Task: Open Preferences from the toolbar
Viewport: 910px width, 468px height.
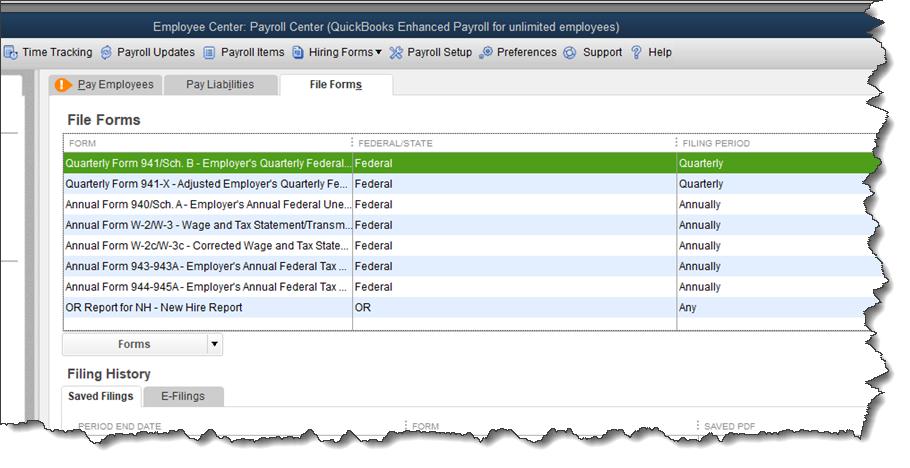Action: pyautogui.click(x=526, y=52)
